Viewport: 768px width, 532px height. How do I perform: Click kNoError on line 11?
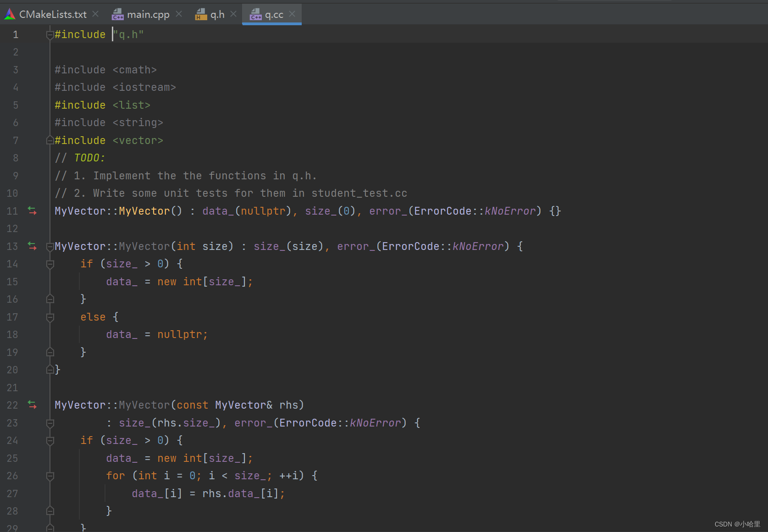tap(510, 211)
